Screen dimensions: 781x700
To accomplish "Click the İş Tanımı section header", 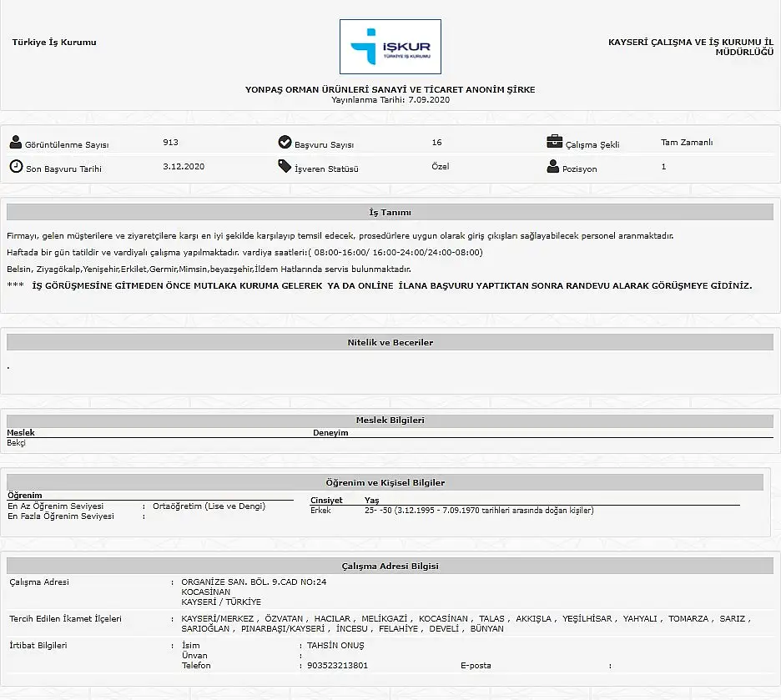I will (390, 212).
